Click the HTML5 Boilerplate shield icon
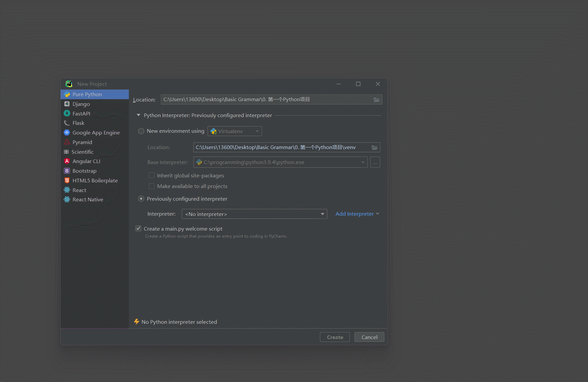 pyautogui.click(x=67, y=180)
